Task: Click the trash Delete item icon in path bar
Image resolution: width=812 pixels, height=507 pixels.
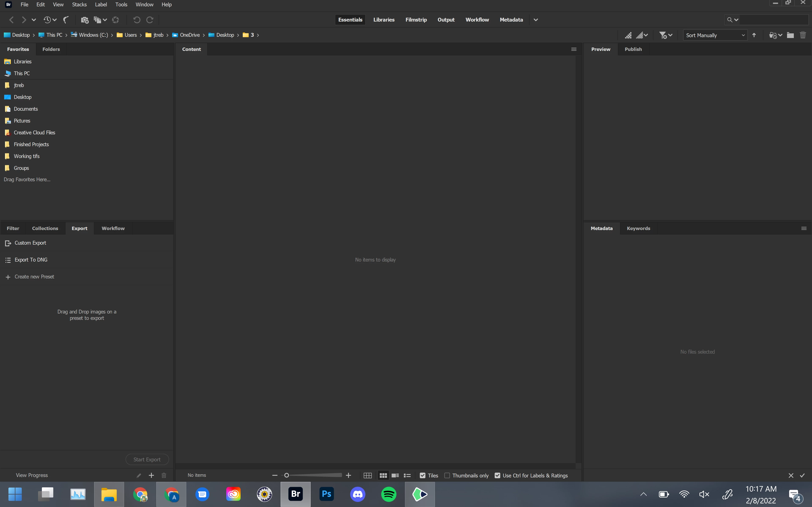Action: (803, 35)
